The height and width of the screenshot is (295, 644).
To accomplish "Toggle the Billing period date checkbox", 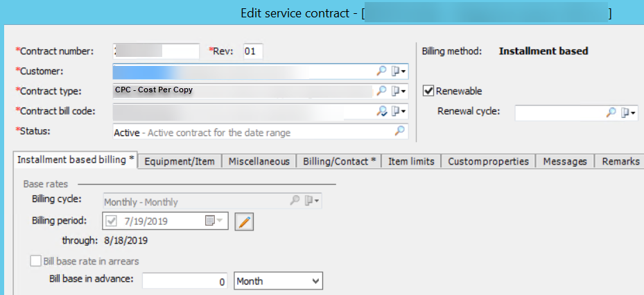I will pos(111,221).
